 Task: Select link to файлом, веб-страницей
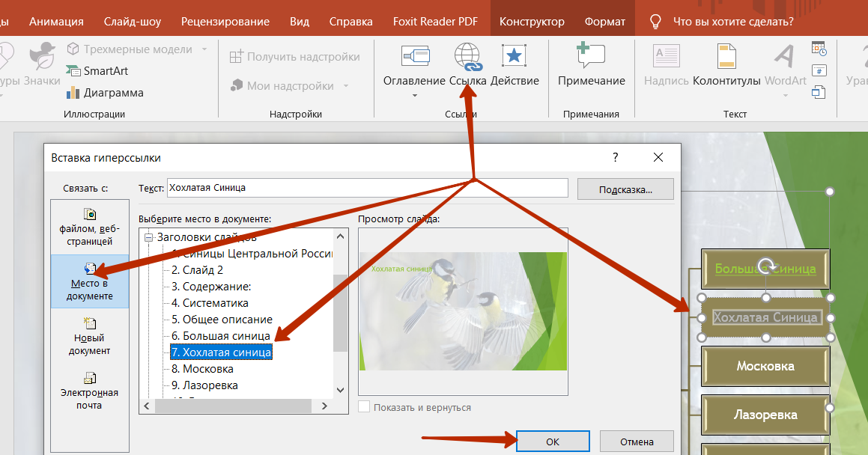pyautogui.click(x=90, y=227)
